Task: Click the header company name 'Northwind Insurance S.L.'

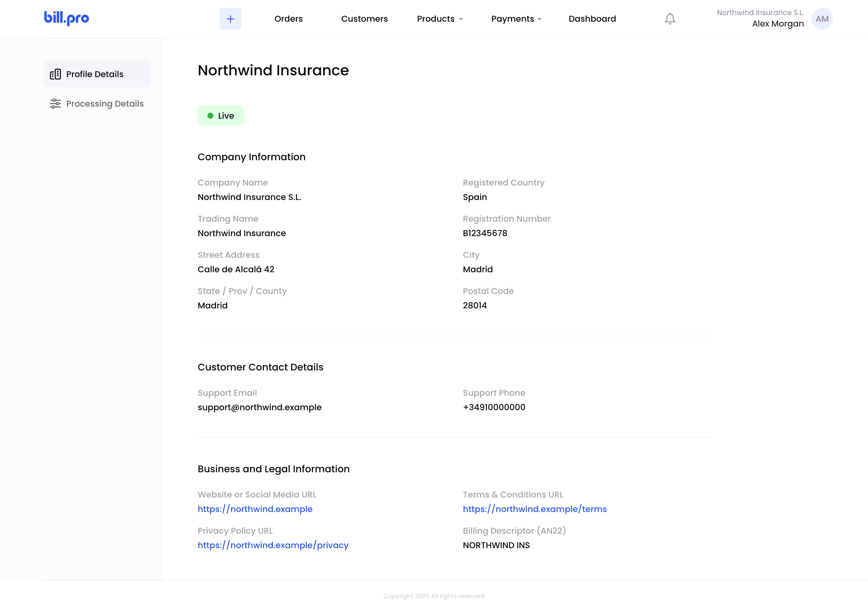Action: pos(760,12)
